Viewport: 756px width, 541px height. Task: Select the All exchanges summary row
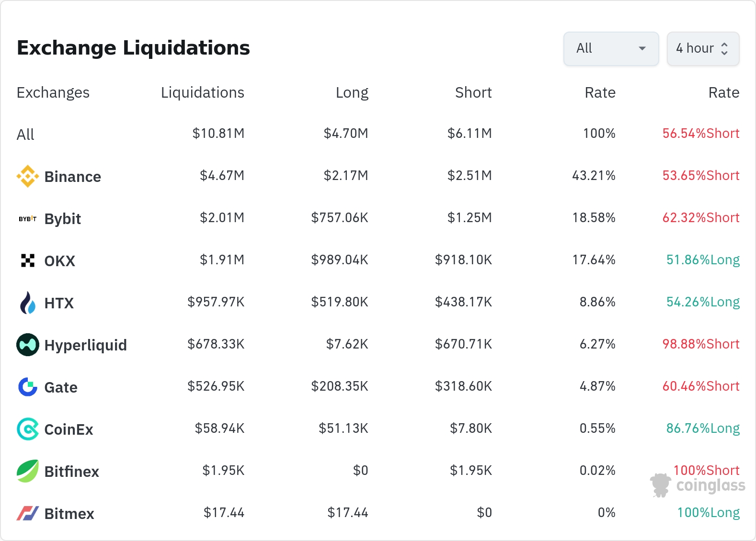[25, 135]
